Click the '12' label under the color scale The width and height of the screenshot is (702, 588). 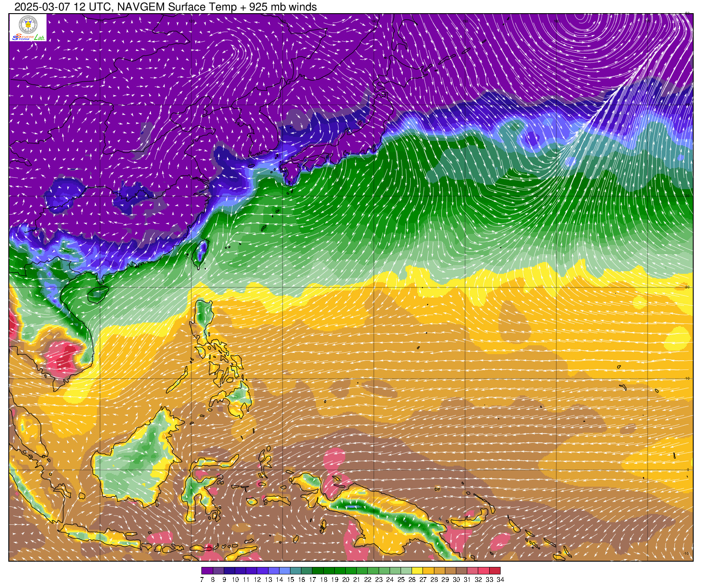(x=257, y=579)
